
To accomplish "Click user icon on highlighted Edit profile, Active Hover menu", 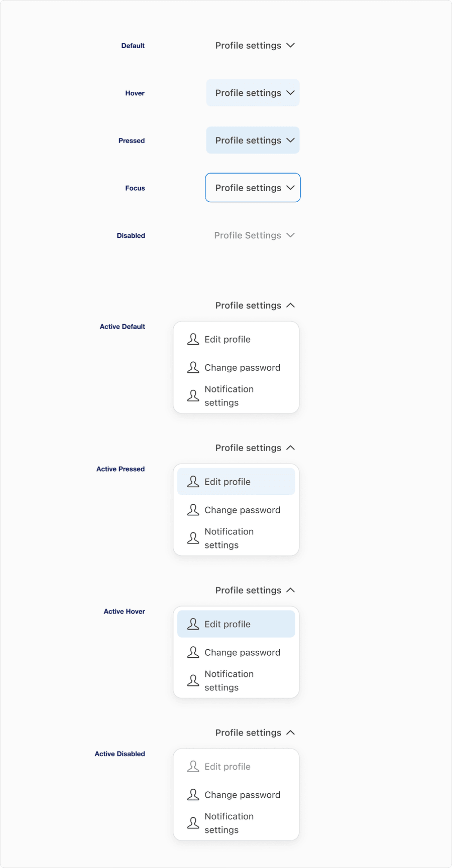I will 193,624.
